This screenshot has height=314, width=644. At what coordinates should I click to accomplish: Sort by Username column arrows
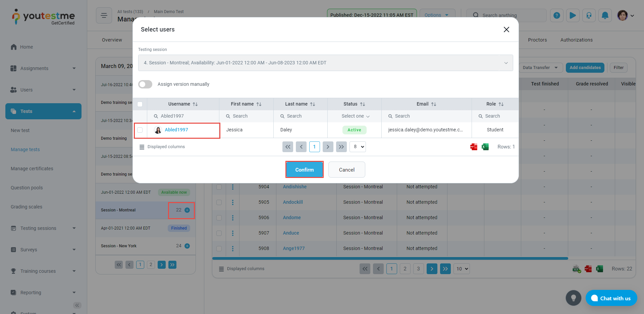(195, 104)
